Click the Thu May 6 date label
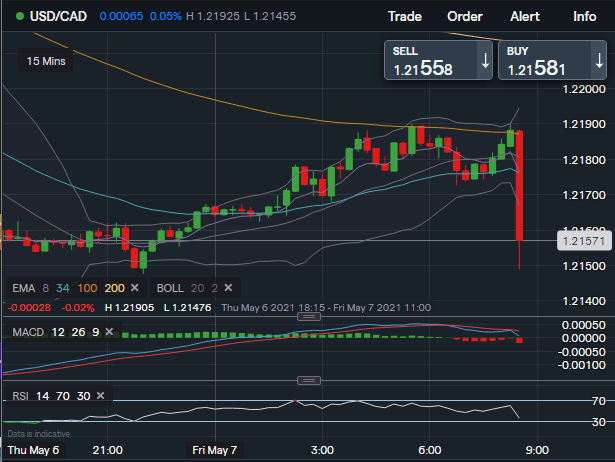 pos(33,450)
